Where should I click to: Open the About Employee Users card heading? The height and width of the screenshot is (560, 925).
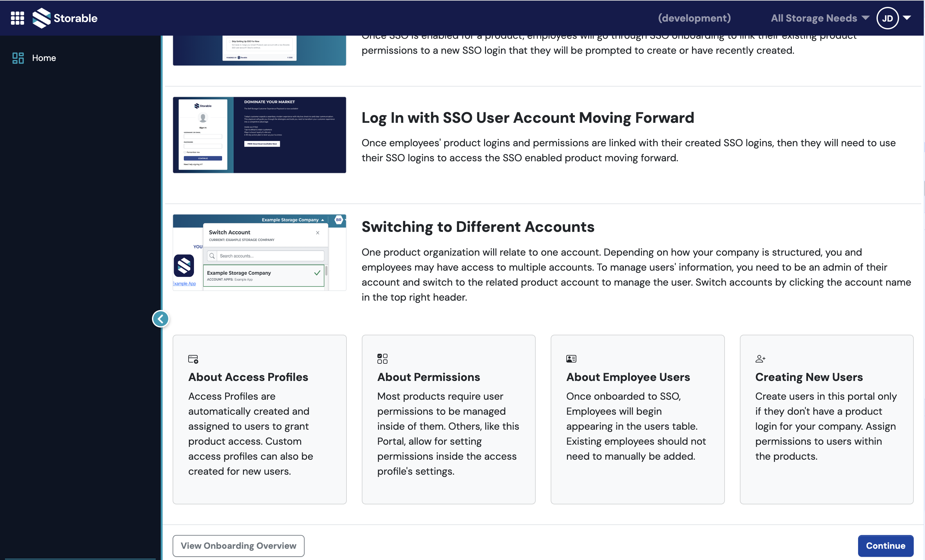(628, 377)
